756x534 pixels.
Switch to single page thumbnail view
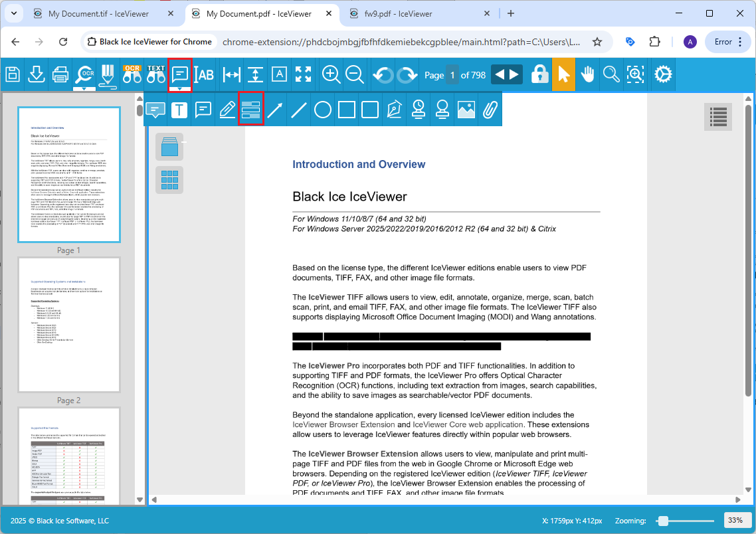pyautogui.click(x=169, y=147)
